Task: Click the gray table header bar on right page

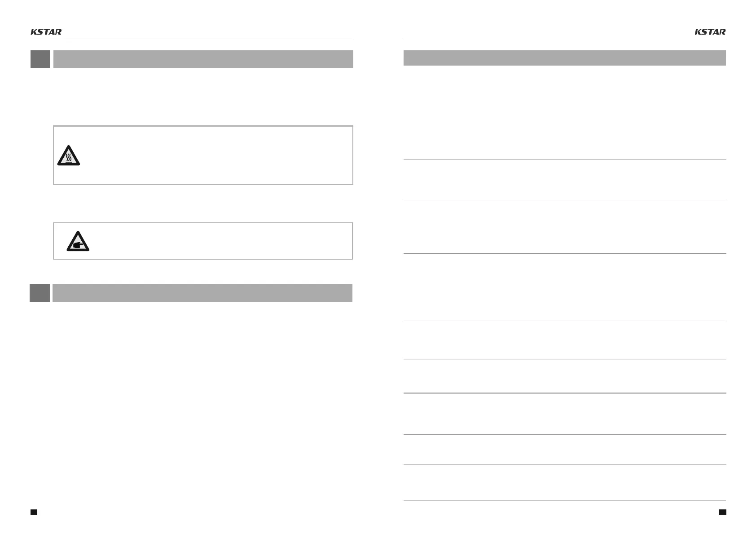Action: (565, 58)
